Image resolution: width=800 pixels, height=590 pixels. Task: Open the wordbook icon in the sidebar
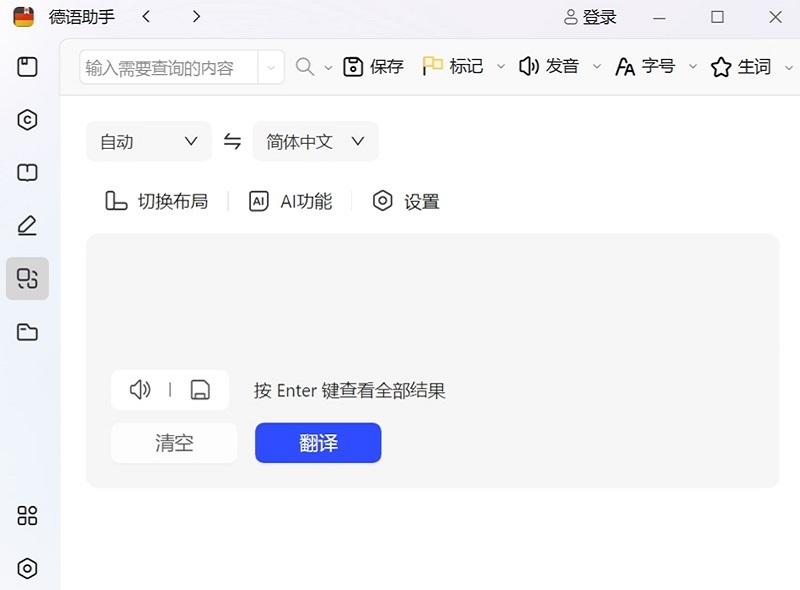click(27, 172)
